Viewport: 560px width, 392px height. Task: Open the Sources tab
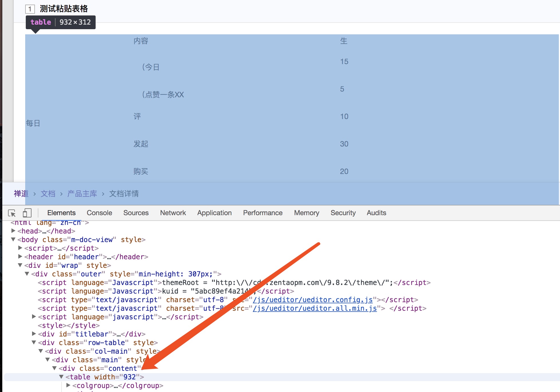[x=136, y=213]
